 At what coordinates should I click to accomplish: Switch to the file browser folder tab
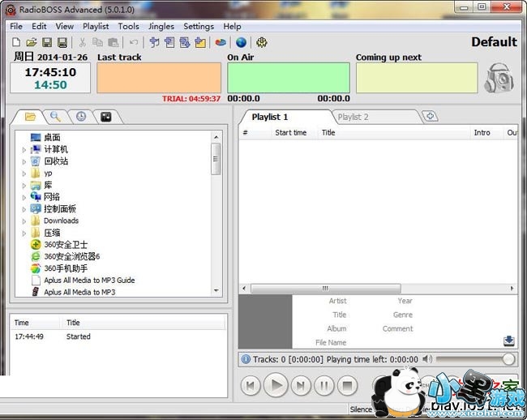tap(30, 117)
